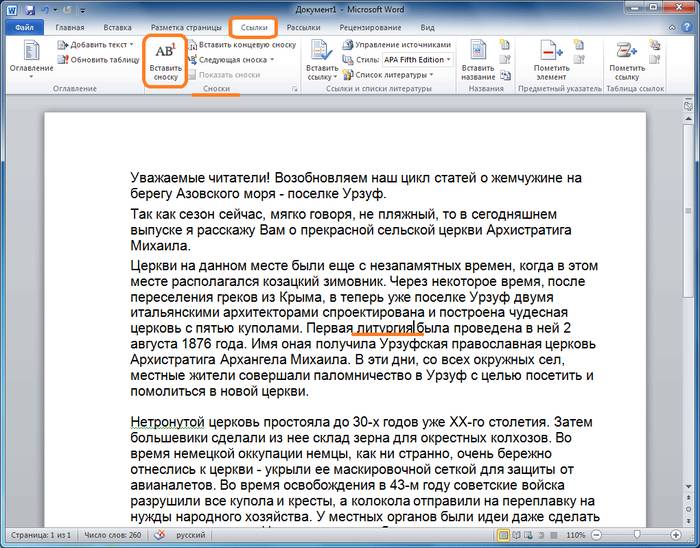700x548 pixels.
Task: Switch to the Вставка ribbon tab
Action: (117, 28)
